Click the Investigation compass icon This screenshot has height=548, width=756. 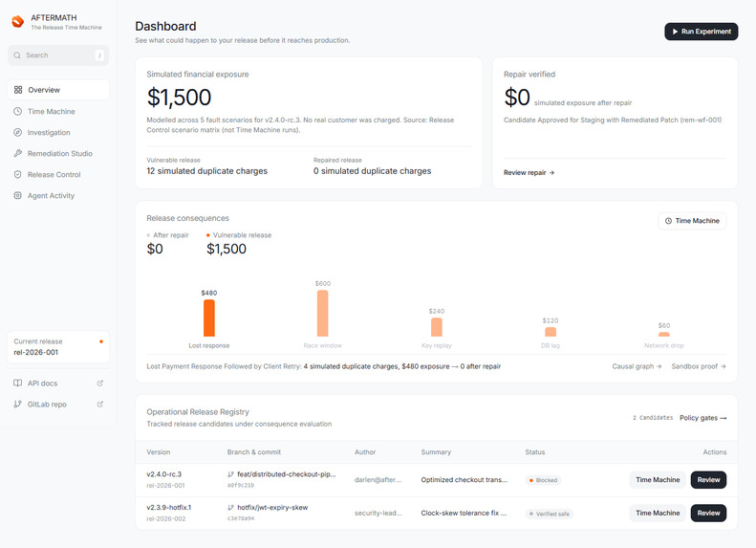point(18,132)
